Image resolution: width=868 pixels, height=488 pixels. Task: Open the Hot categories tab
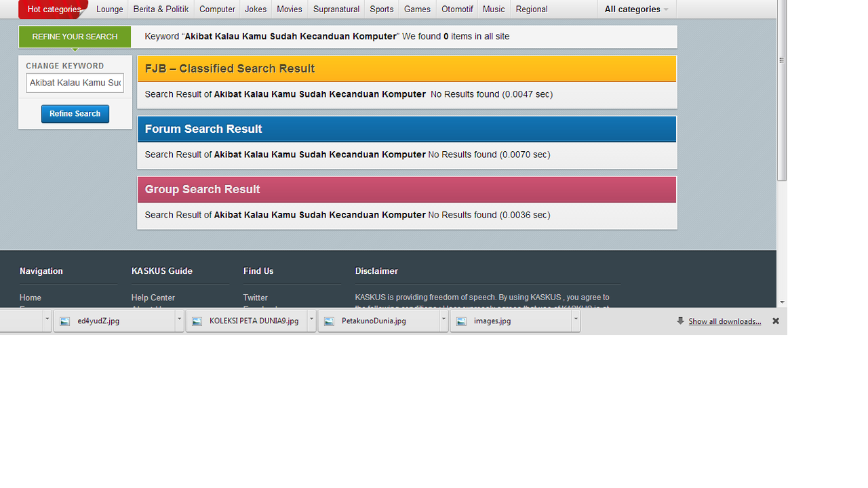click(x=54, y=9)
